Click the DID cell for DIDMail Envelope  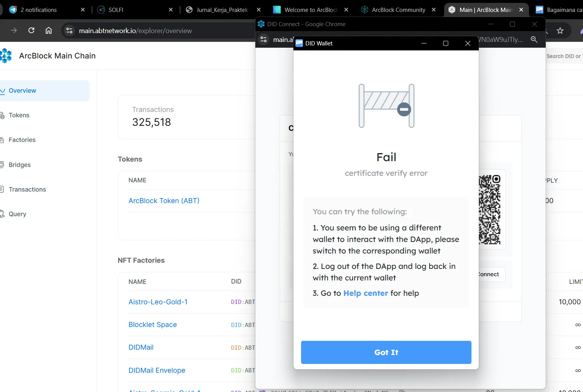[x=243, y=370]
